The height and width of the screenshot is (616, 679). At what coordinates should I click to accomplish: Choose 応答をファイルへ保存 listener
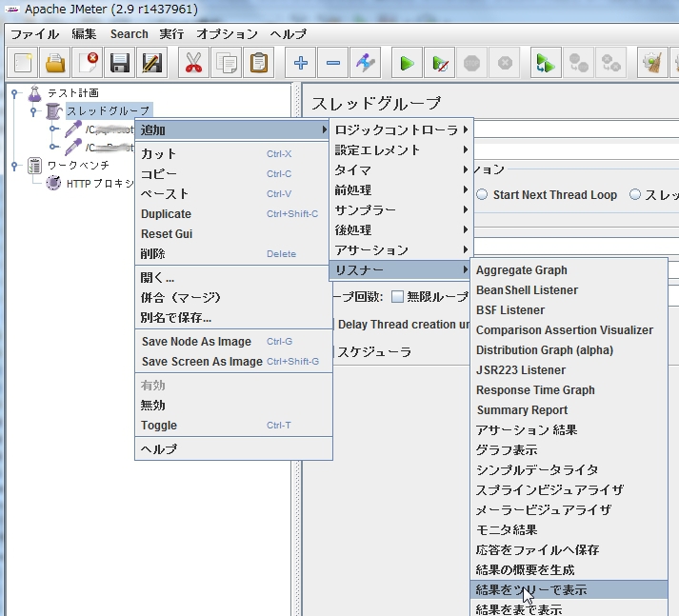click(569, 549)
